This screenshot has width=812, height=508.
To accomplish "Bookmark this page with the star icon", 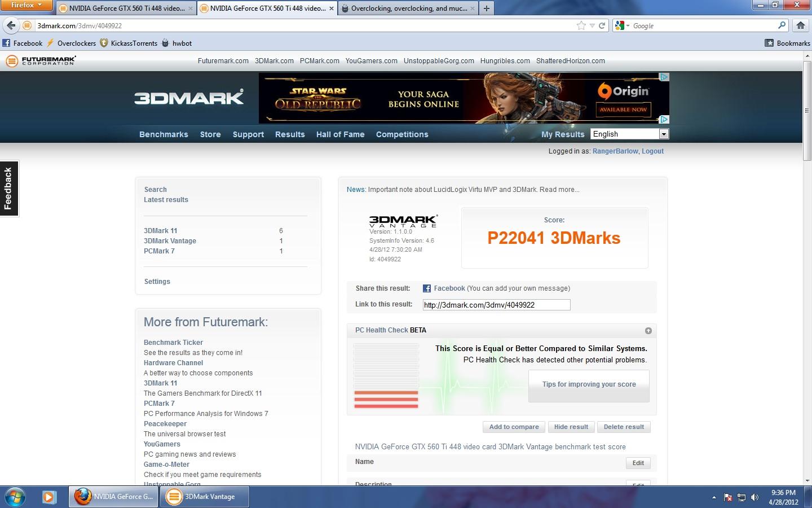I will click(581, 25).
